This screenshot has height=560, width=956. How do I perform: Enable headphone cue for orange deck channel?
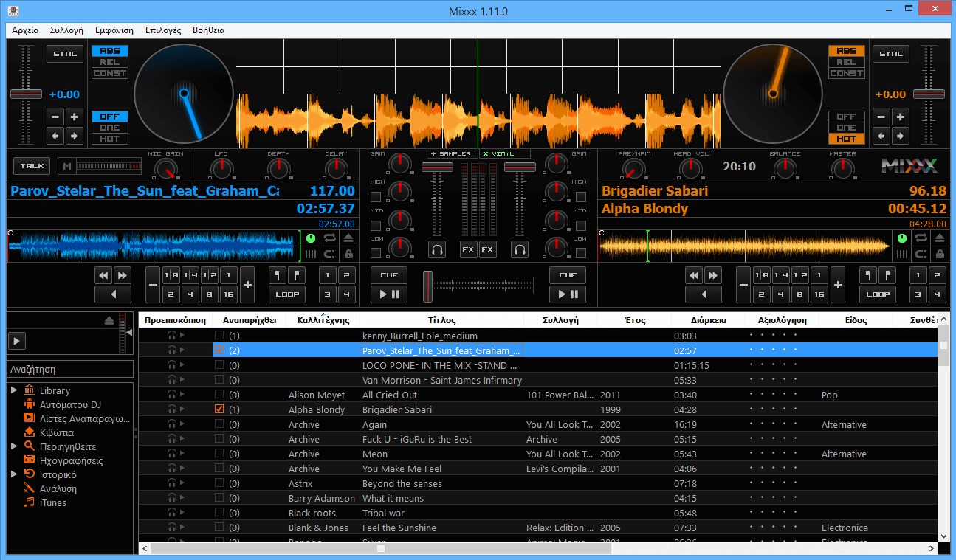pos(520,249)
